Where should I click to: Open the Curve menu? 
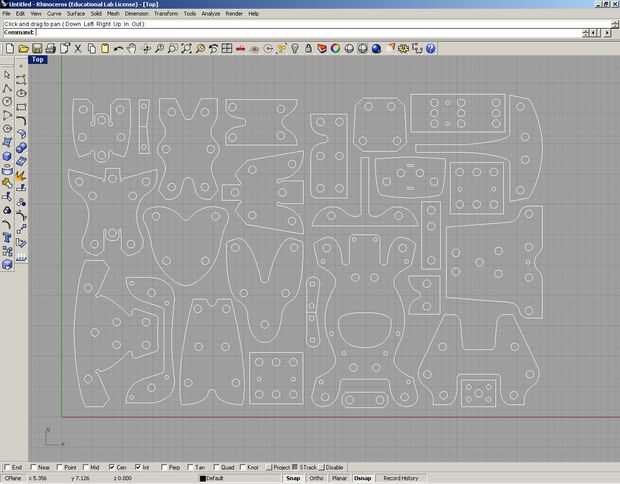click(54, 13)
